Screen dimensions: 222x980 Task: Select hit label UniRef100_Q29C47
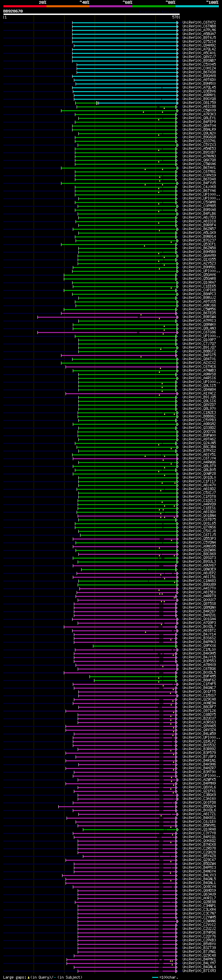click(199, 860)
